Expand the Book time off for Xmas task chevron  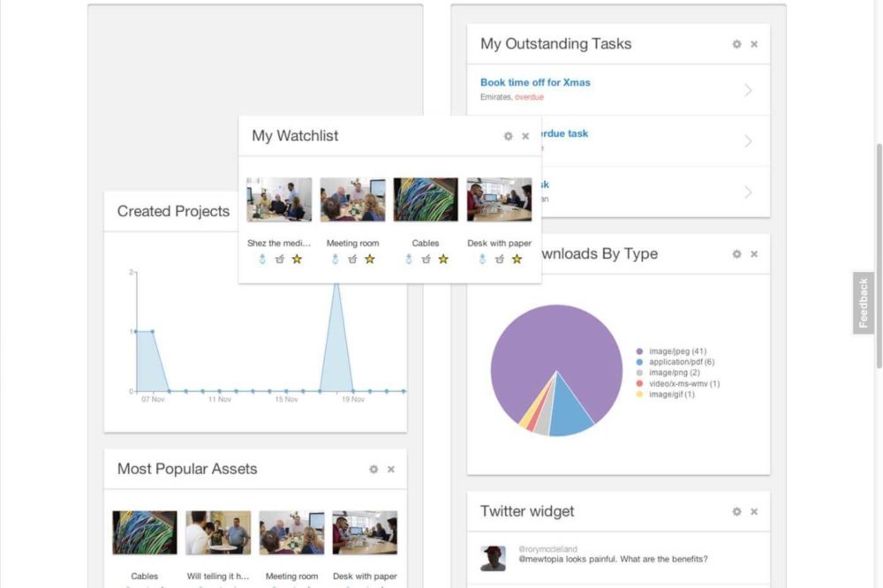(748, 90)
